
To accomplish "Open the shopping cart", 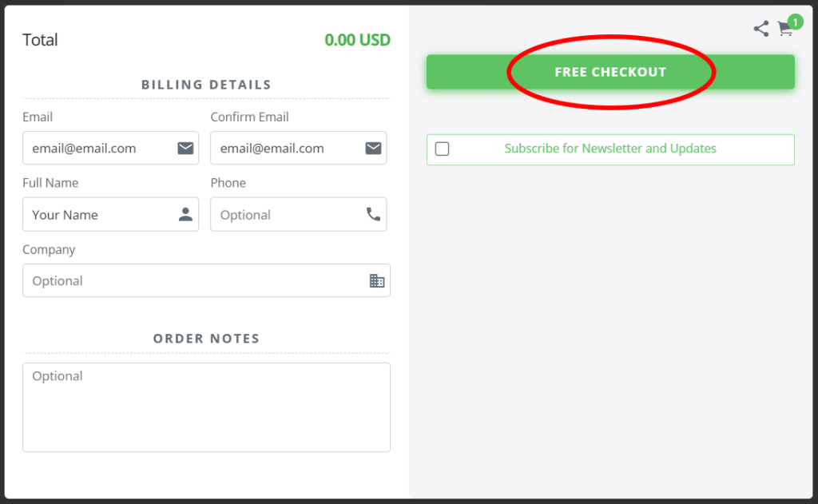I will point(784,30).
